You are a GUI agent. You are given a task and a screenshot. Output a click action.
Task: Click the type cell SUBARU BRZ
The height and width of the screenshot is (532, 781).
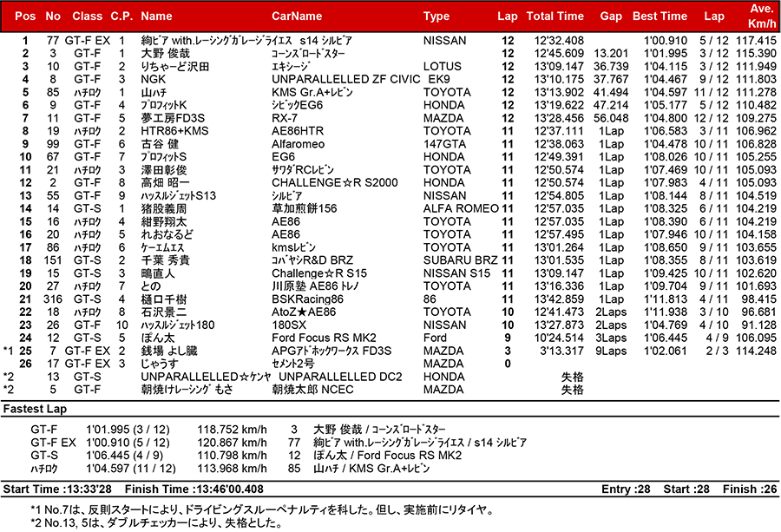click(x=461, y=260)
